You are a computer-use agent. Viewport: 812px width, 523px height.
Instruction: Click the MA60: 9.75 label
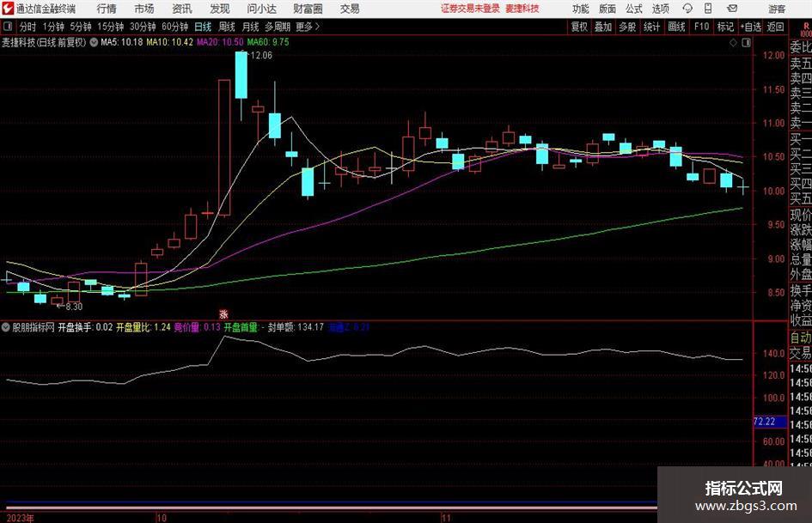pyautogui.click(x=268, y=42)
